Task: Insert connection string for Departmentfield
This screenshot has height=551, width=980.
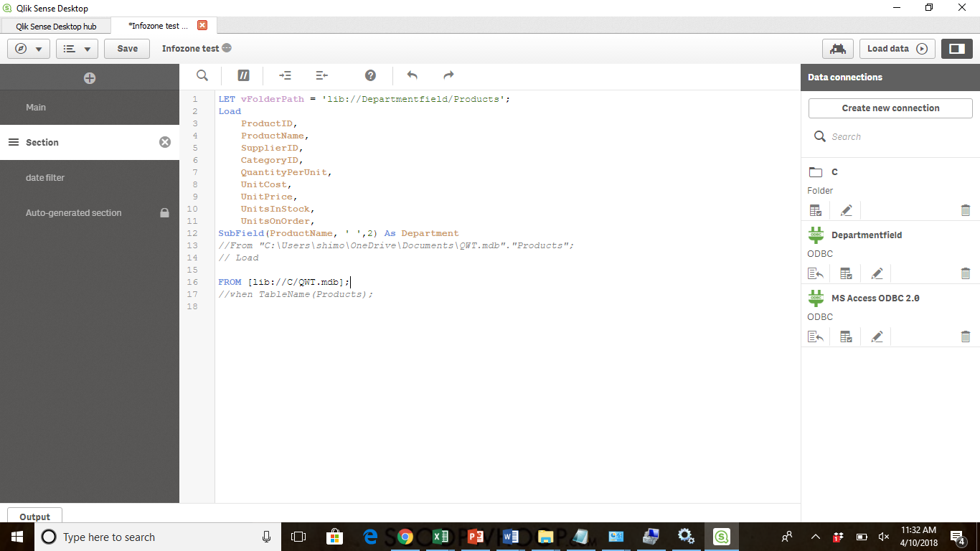Action: click(x=815, y=273)
